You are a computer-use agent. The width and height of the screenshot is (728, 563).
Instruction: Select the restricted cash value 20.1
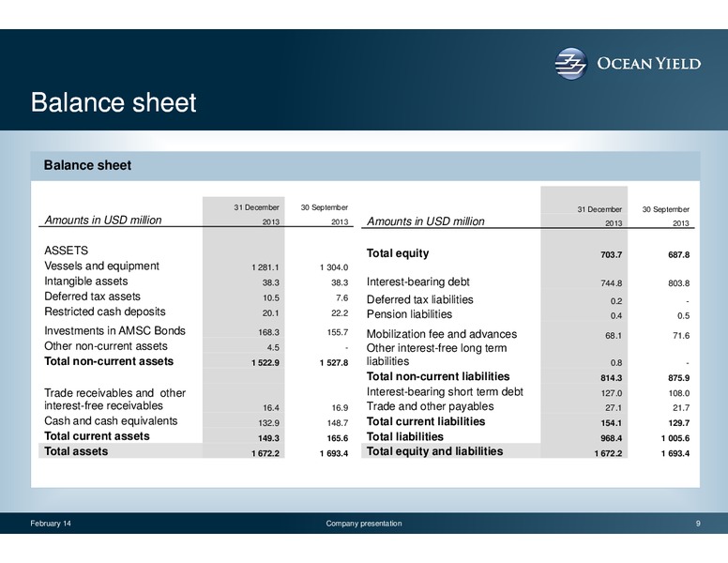click(271, 313)
